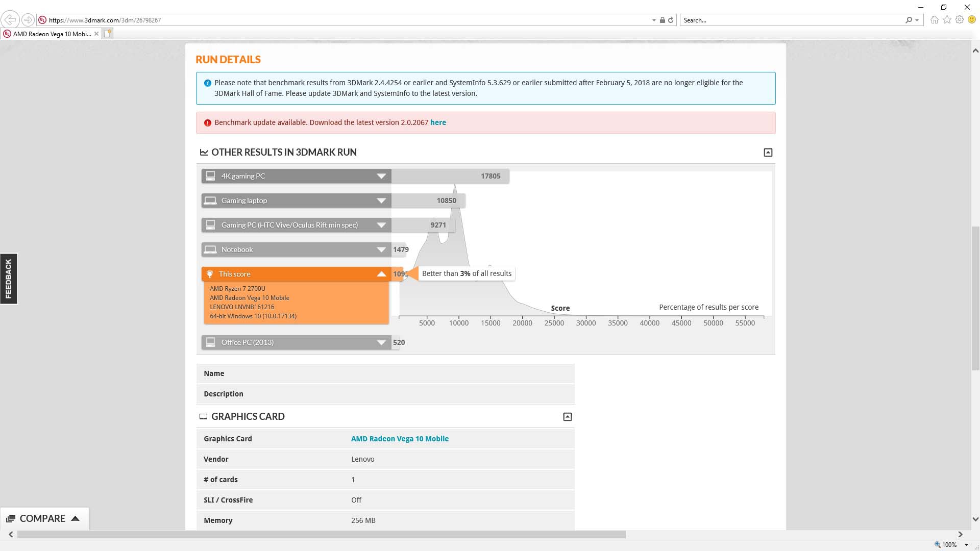Collapse the Graphics Card section
Image resolution: width=980 pixels, height=551 pixels.
pos(567,417)
